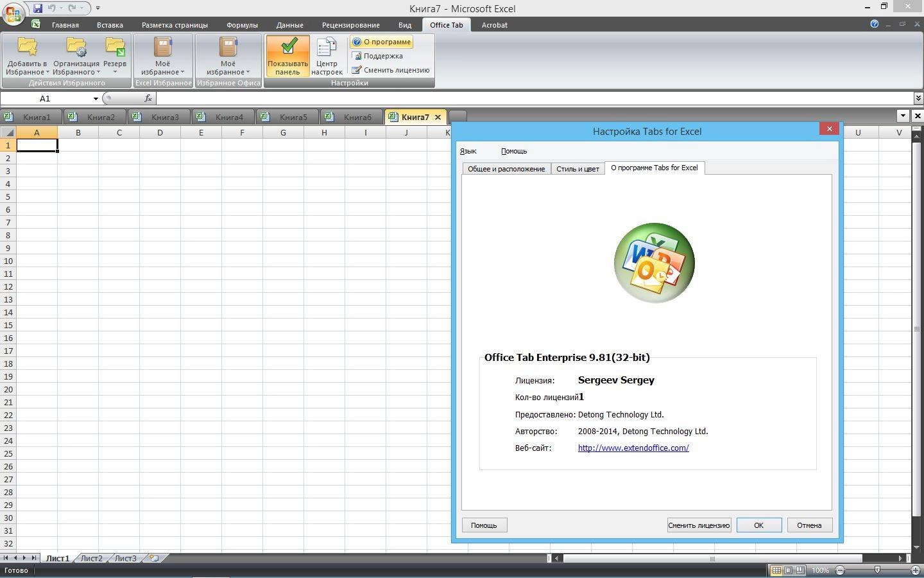The image size is (924, 578).
Task: Open the Acrobat ribbon tab
Action: (x=494, y=25)
